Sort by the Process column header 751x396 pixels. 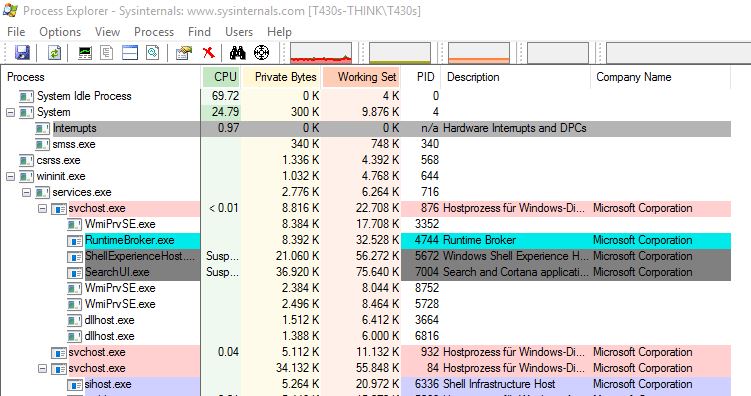101,77
